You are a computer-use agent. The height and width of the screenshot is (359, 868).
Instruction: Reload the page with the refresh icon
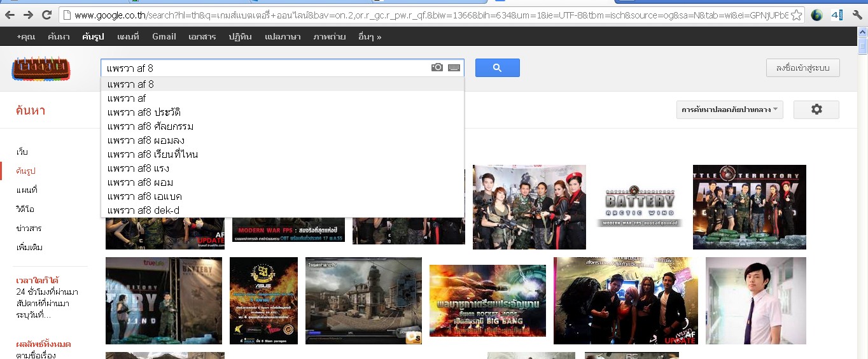(x=46, y=15)
